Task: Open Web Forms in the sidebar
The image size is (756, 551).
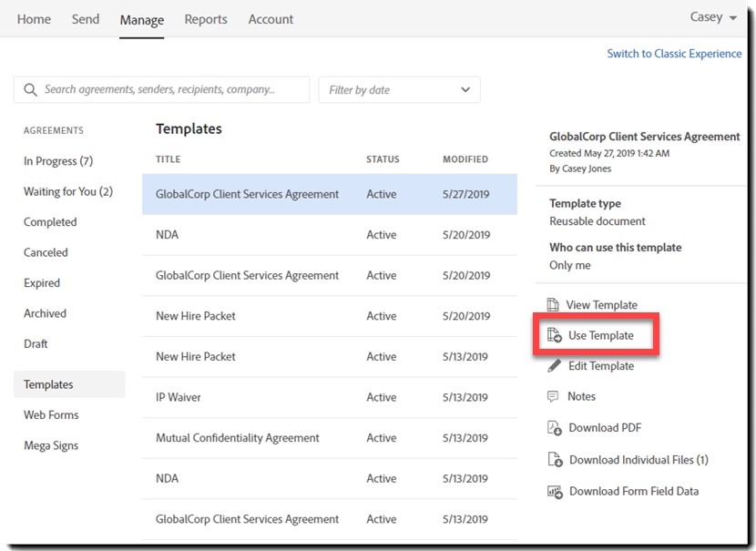Action: [x=51, y=415]
